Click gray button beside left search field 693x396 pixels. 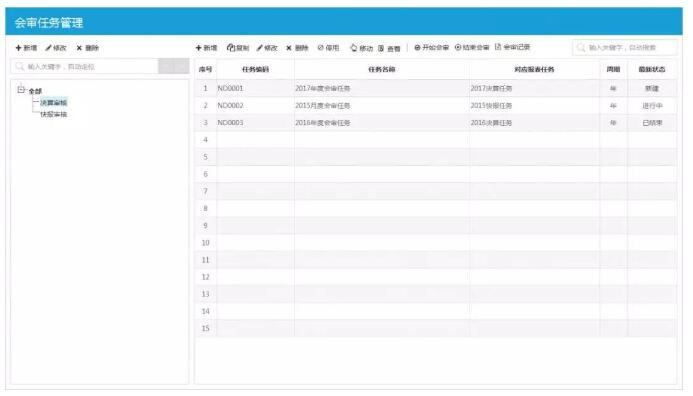click(174, 66)
